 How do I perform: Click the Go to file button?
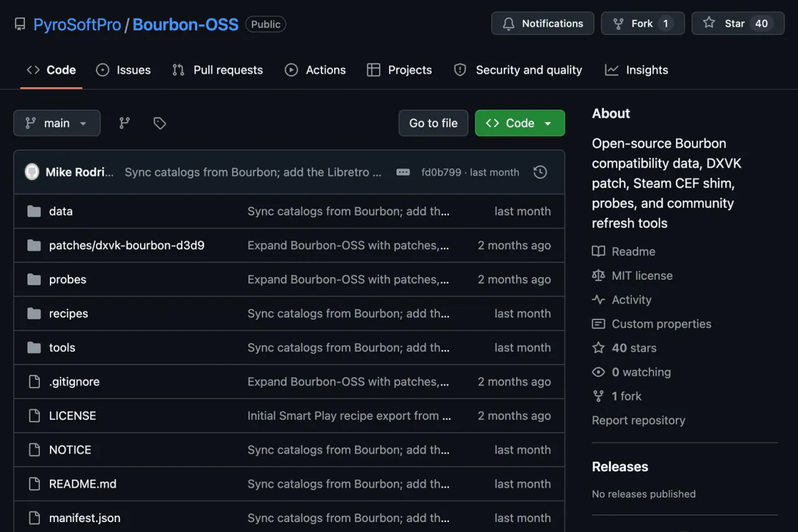point(433,123)
